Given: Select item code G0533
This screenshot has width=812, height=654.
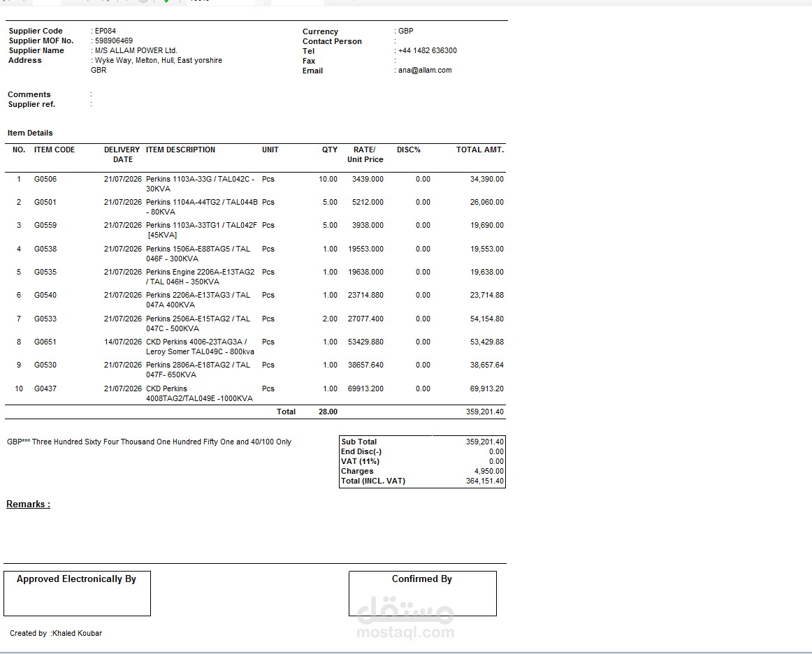Looking at the screenshot, I should tap(45, 319).
